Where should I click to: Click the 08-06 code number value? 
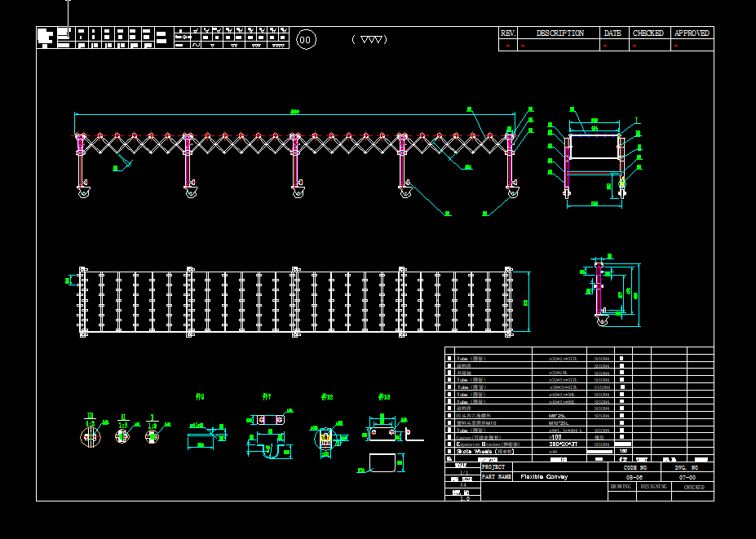pyautogui.click(x=634, y=477)
